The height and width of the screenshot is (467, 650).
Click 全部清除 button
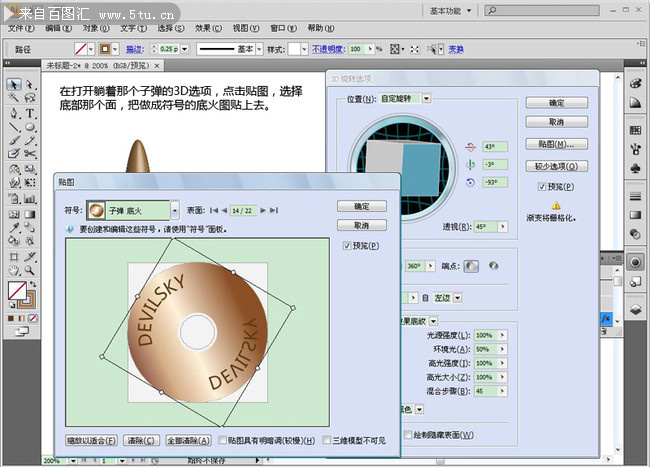(187, 440)
